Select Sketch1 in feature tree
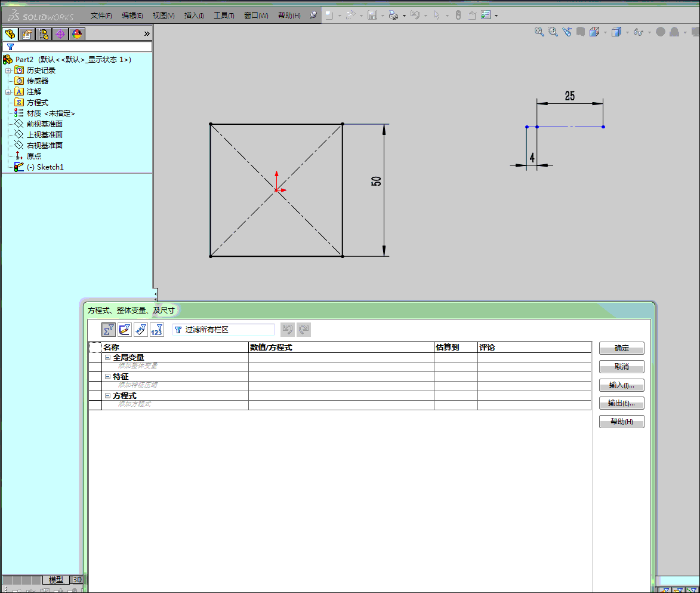Viewport: 700px width, 593px height. click(39, 167)
